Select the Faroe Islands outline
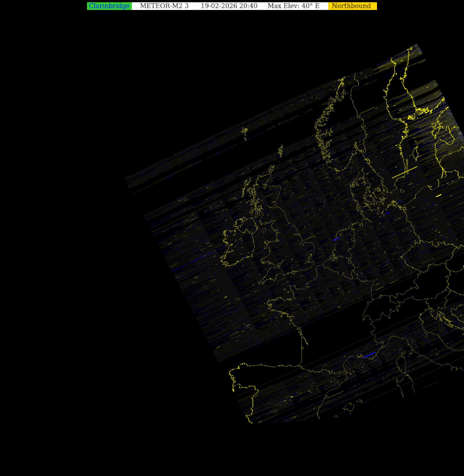 (x=245, y=132)
